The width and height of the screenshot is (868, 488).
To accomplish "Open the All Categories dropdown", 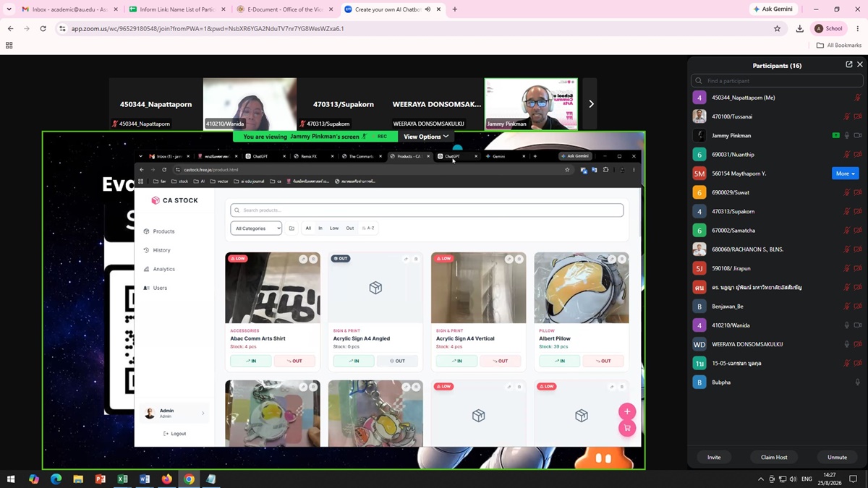I will click(256, 228).
